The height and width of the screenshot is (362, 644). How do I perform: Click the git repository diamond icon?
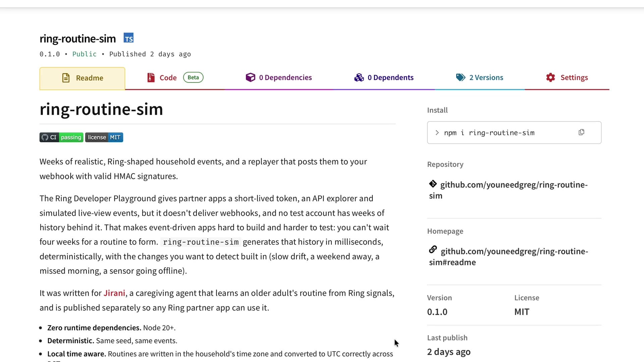point(433,184)
